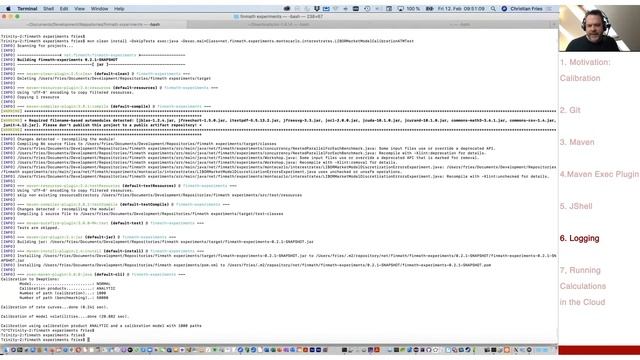Click the Christian Fries user menu

526,9
